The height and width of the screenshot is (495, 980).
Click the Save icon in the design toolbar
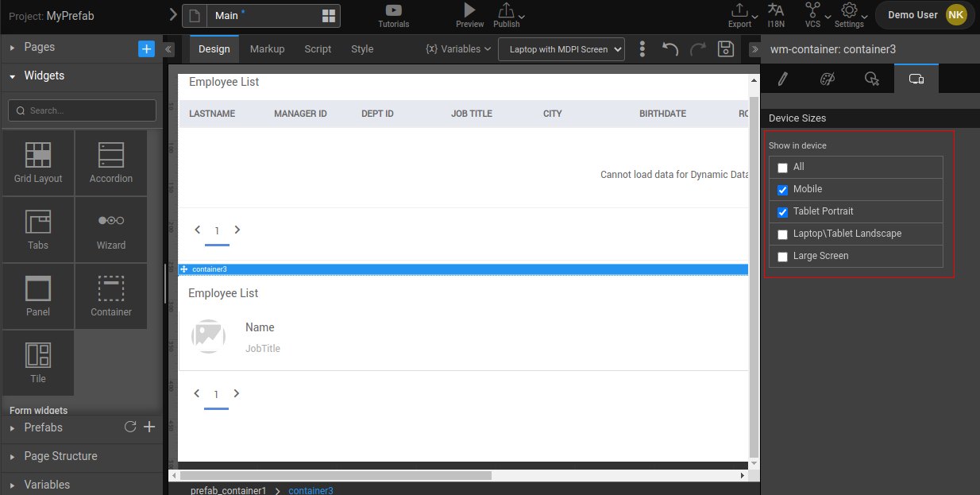(x=725, y=49)
